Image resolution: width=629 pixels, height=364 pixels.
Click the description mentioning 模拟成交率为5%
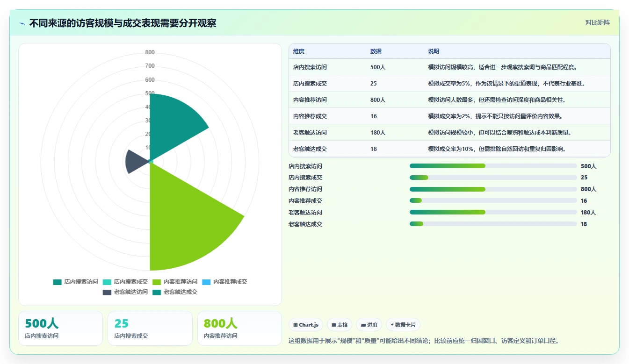[506, 83]
